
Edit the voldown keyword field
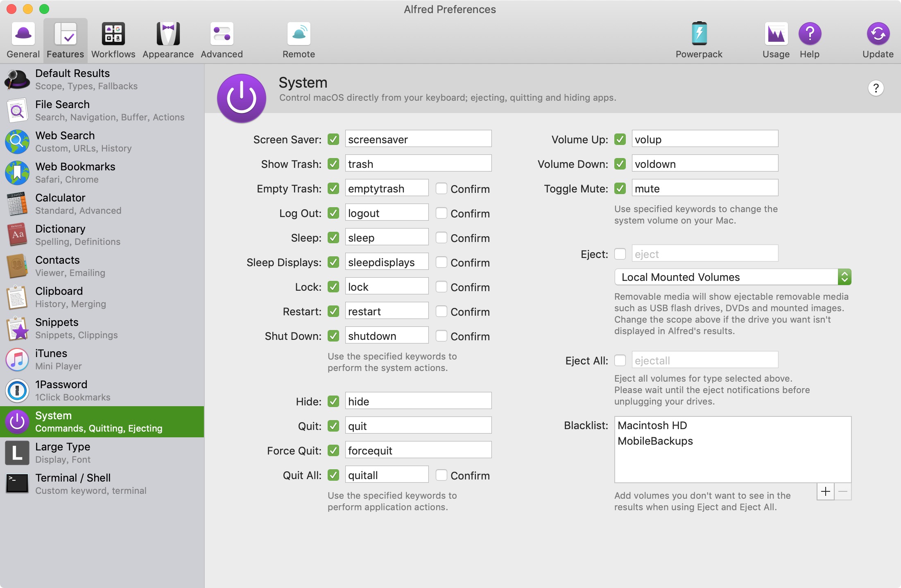point(705,164)
